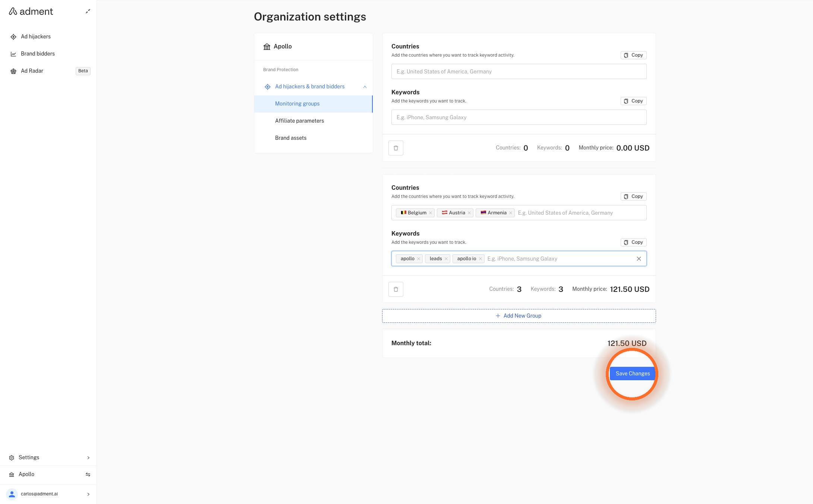Clear all keywords in second group

[639, 259]
